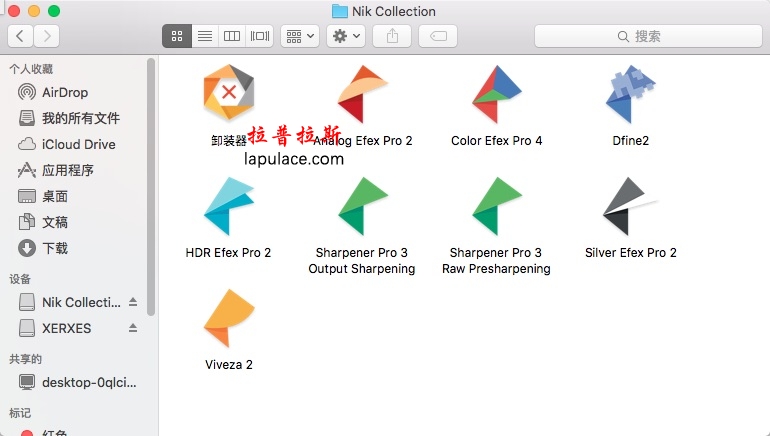Eject the Nik Collection volume
The width and height of the screenshot is (770, 436).
click(x=133, y=302)
